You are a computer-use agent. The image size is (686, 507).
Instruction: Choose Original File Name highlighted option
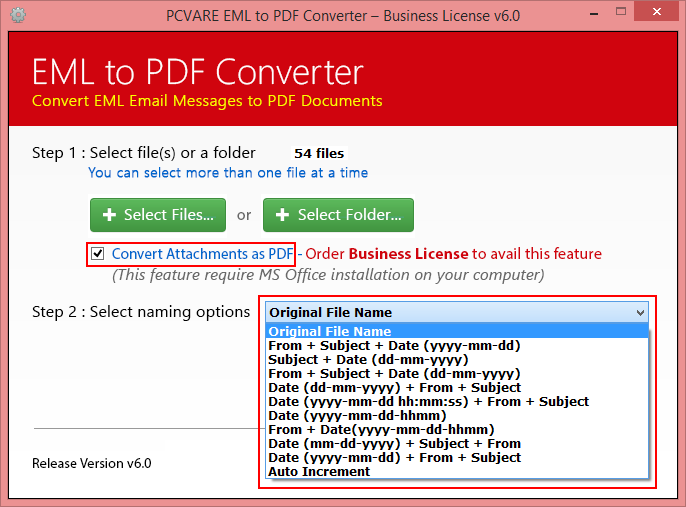pos(457,331)
